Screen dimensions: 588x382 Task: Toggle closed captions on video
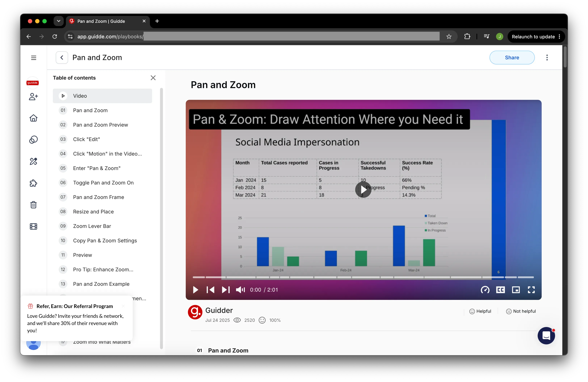500,290
